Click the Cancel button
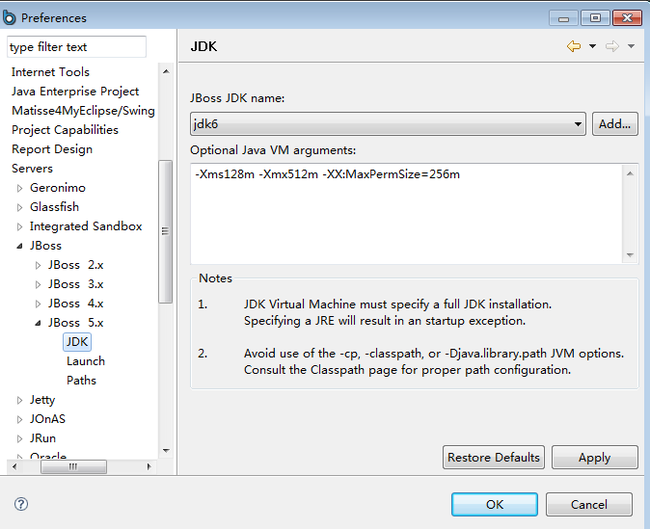Viewport: 650px width, 529px height. pyautogui.click(x=589, y=505)
